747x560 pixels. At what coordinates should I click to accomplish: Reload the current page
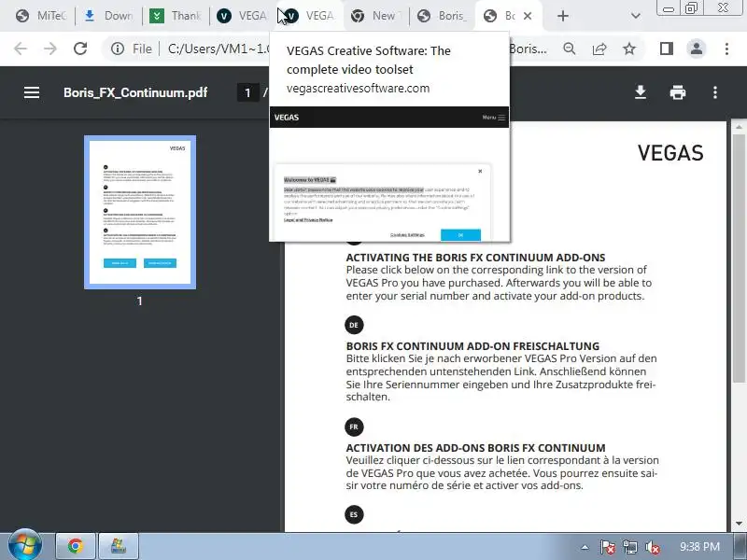pyautogui.click(x=80, y=49)
